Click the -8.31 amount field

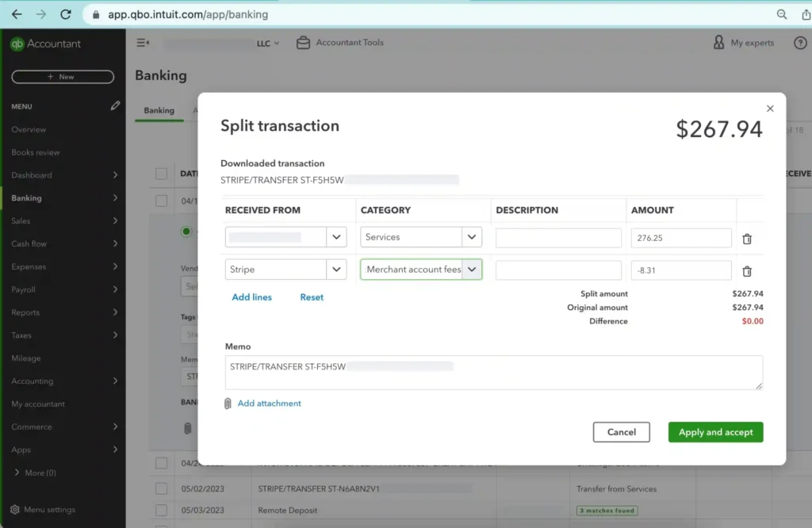681,270
